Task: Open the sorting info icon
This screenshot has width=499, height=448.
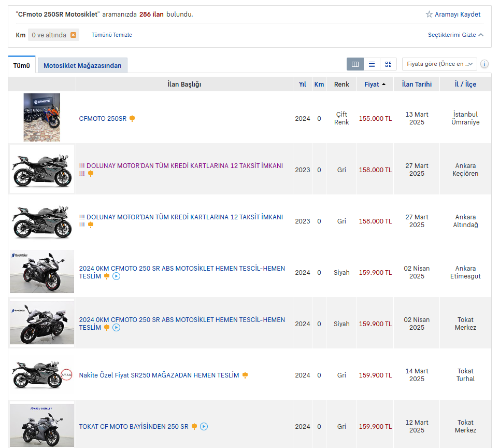Action: click(x=484, y=64)
